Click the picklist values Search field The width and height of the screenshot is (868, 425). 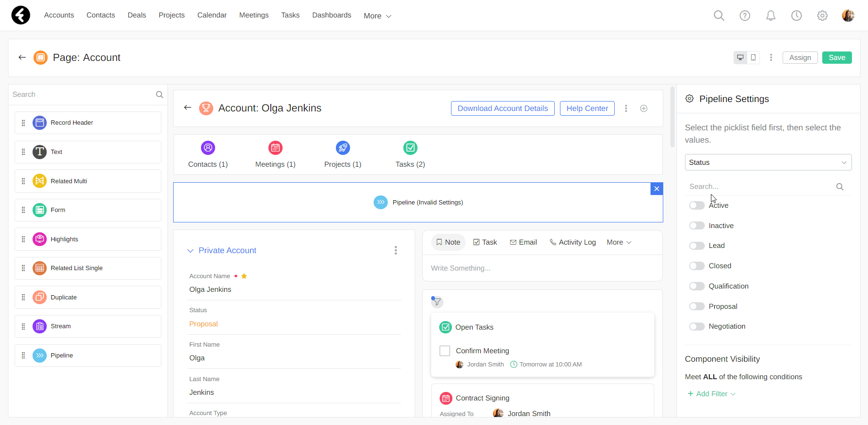click(x=759, y=187)
